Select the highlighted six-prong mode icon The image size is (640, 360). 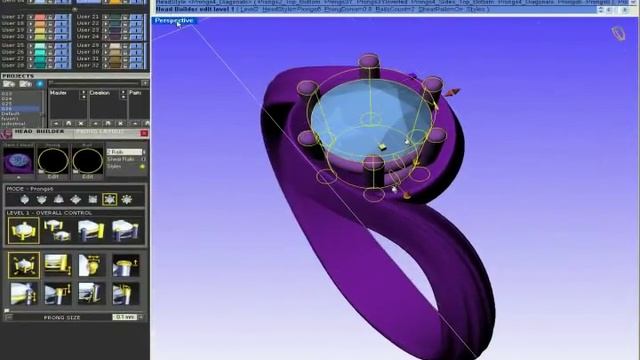109,199
